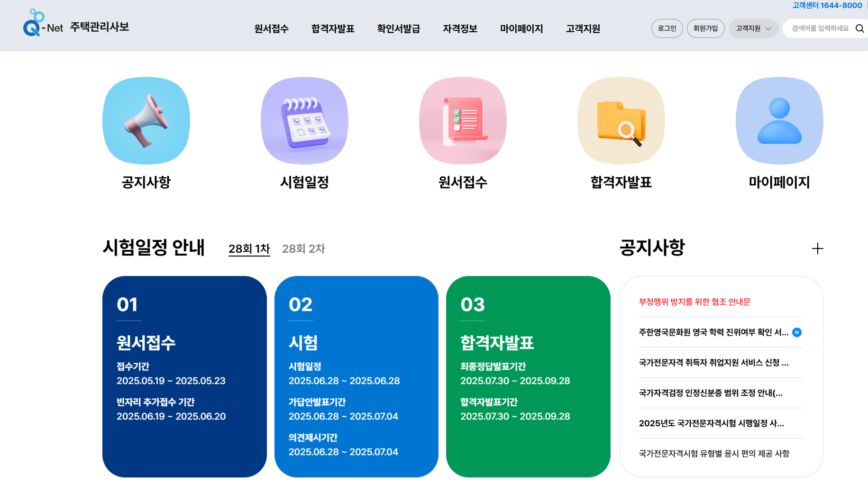Open notice 주한영국문화원 영국 학력 진위여부
The image size is (868, 485).
click(713, 332)
